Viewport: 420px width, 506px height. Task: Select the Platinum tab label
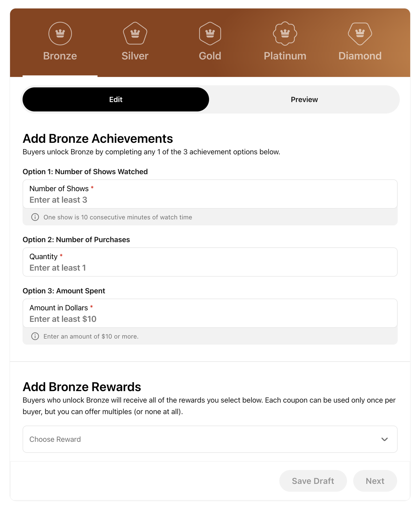click(x=285, y=56)
